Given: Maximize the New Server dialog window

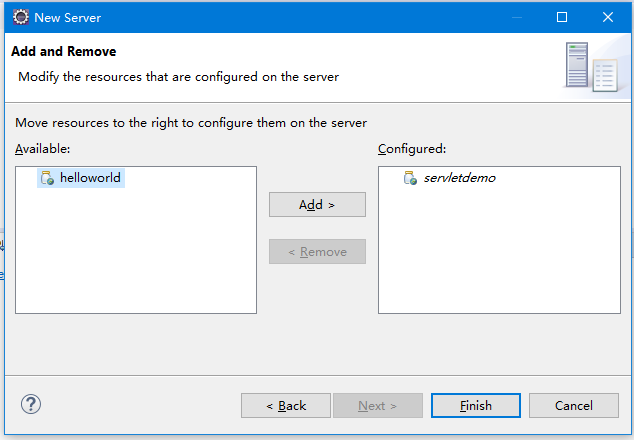Looking at the screenshot, I should coord(562,17).
